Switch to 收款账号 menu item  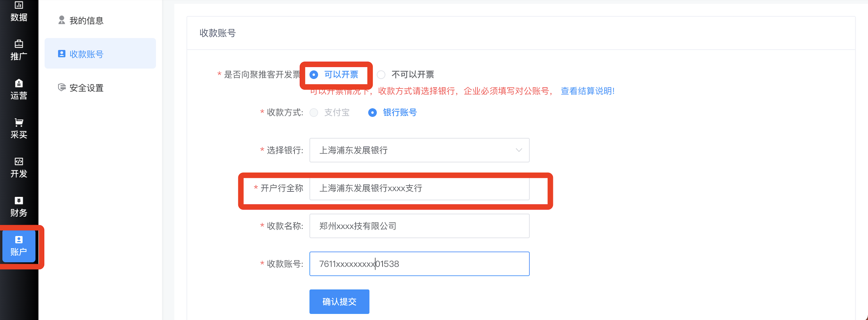pos(86,54)
